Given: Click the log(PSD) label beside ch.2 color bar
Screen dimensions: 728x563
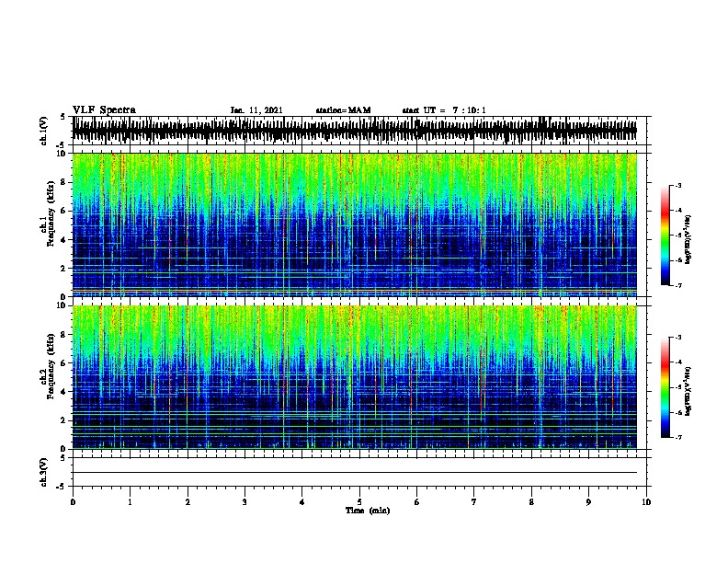Looking at the screenshot, I should [x=688, y=391].
